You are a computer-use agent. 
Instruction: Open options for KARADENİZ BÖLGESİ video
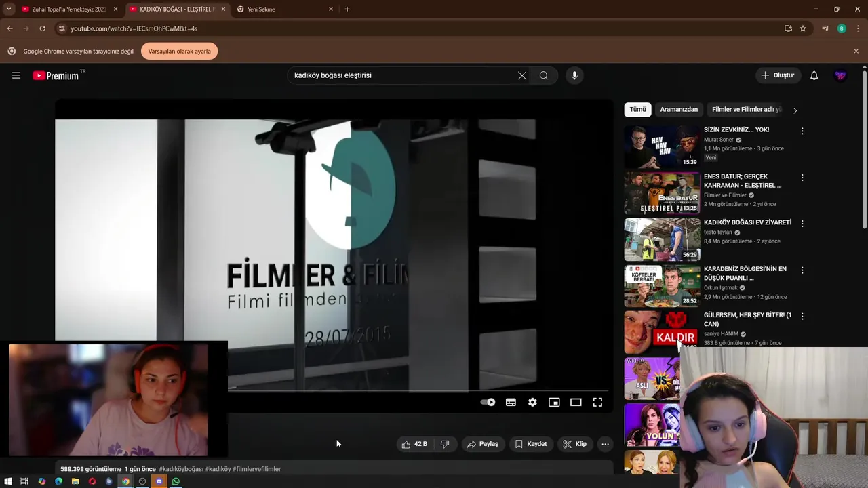(802, 270)
